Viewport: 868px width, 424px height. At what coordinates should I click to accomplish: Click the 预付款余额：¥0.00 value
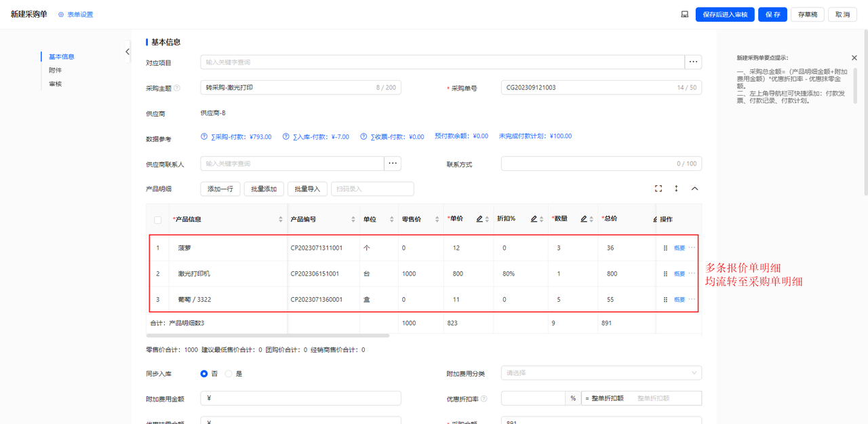coord(461,136)
